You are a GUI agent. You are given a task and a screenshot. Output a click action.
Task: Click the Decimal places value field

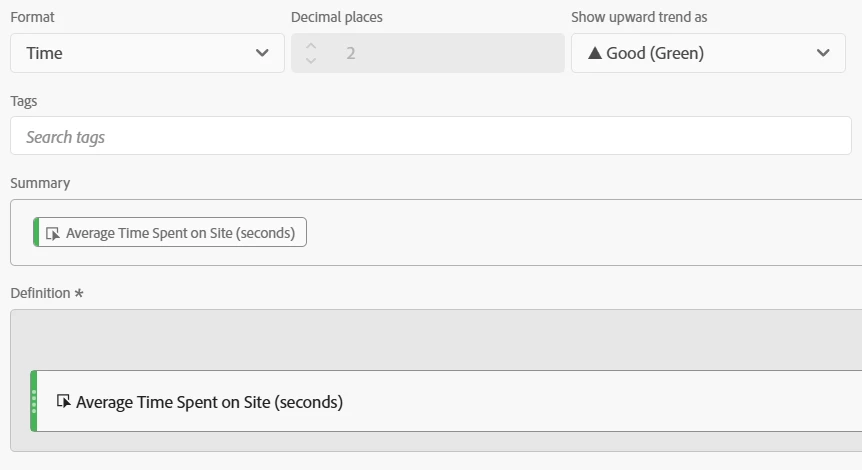(x=440, y=53)
